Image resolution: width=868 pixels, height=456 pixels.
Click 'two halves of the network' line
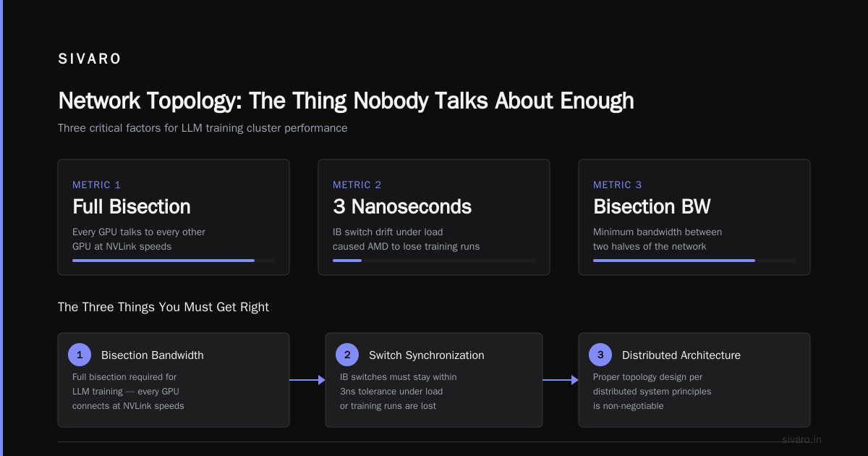pyautogui.click(x=650, y=247)
